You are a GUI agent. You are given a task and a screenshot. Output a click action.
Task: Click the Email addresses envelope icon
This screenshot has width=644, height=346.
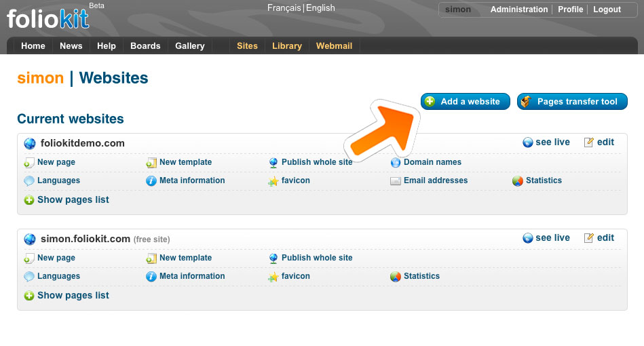pyautogui.click(x=395, y=181)
